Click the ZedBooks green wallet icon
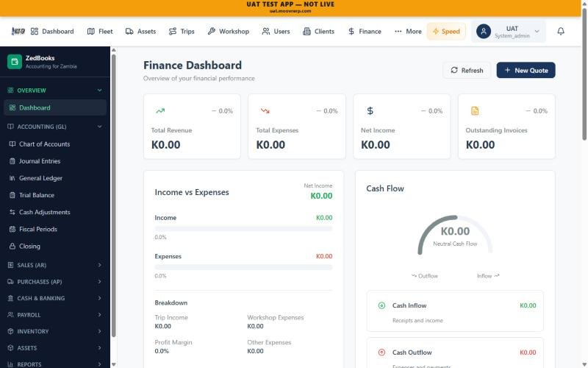The height and width of the screenshot is (368, 588). click(x=15, y=62)
